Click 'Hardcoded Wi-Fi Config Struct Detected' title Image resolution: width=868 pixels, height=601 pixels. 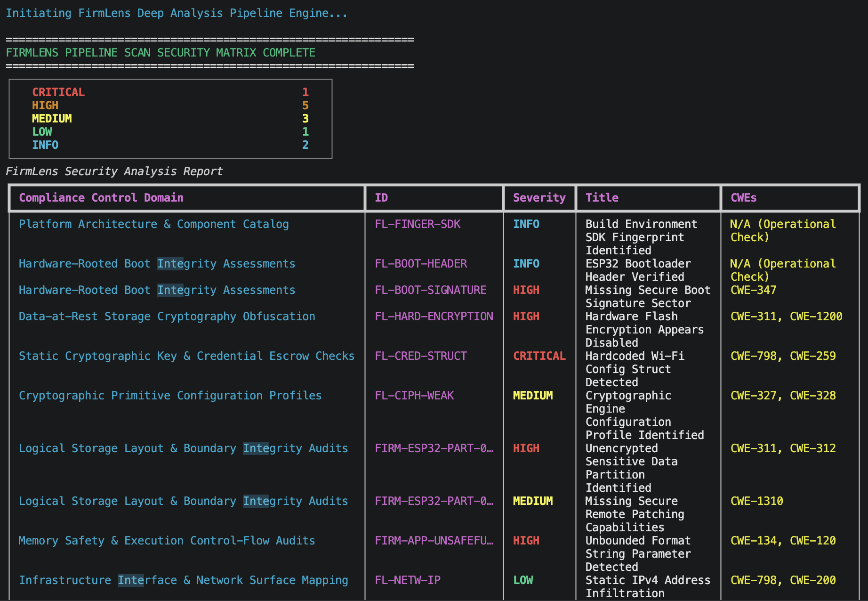pyautogui.click(x=635, y=369)
